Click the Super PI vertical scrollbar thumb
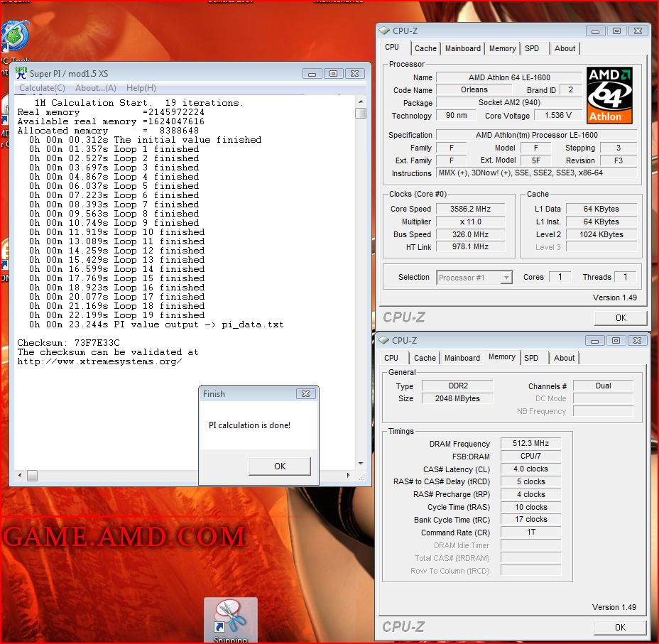Screen dimensions: 659x644 (361, 113)
